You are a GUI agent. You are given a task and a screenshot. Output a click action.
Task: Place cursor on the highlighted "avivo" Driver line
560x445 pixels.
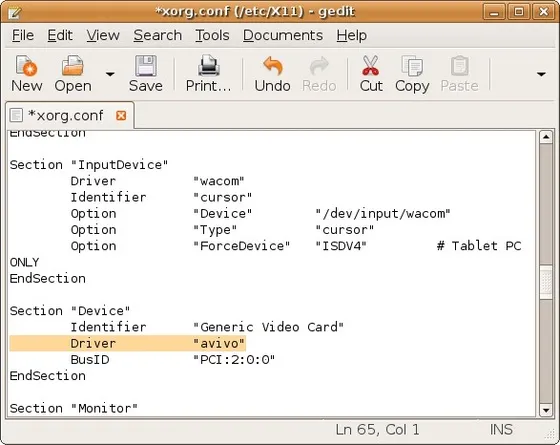[x=128, y=343]
